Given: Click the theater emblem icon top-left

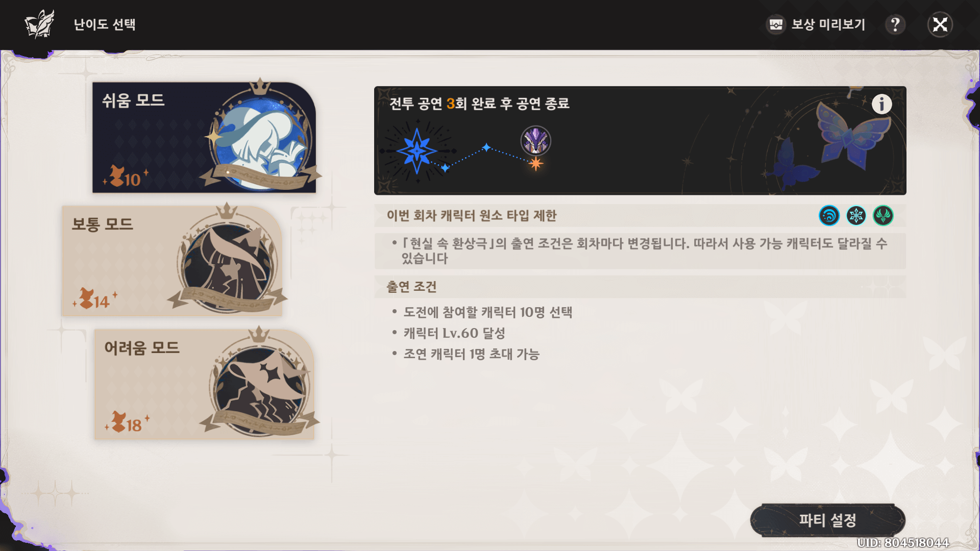Looking at the screenshot, I should click(x=39, y=24).
